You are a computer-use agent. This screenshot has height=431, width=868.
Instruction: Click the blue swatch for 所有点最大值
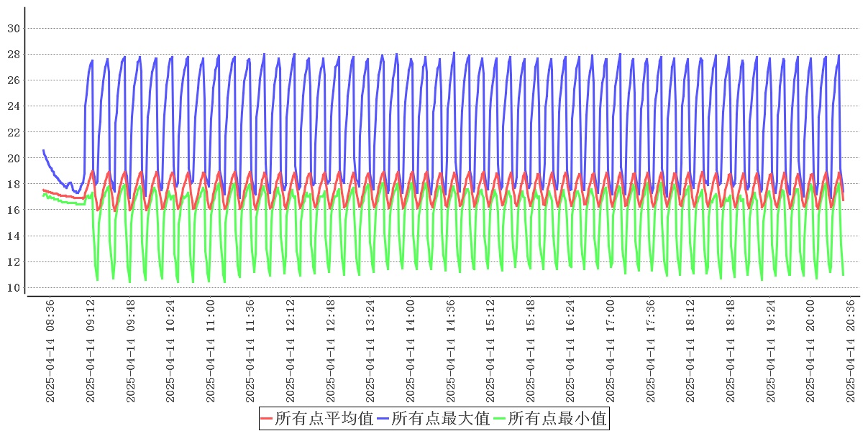click(x=383, y=418)
